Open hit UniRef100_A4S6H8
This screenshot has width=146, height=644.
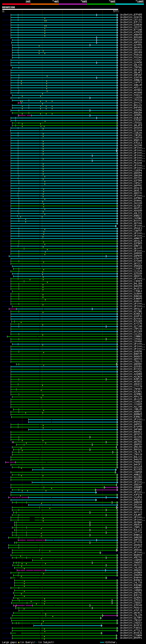[131, 93]
